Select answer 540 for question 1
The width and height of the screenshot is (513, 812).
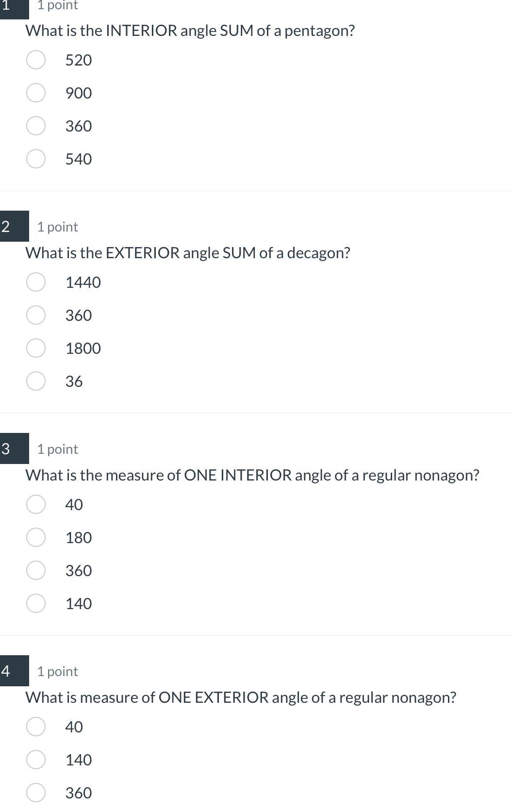coord(35,159)
